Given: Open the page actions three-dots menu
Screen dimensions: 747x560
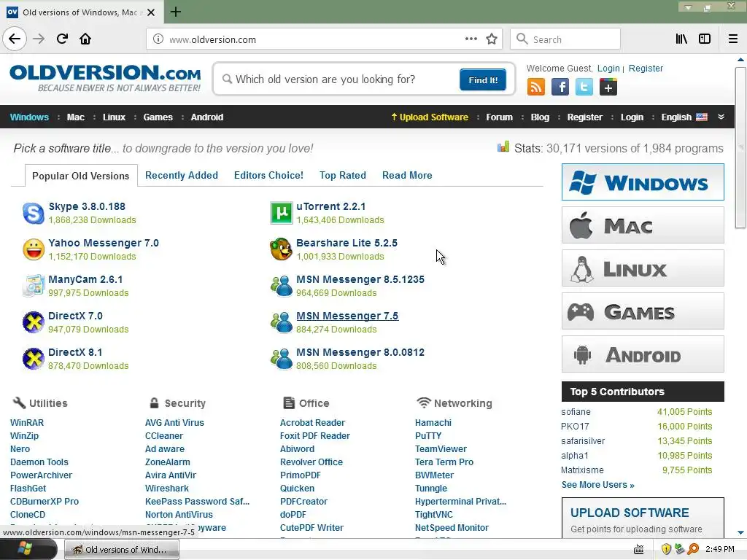Looking at the screenshot, I should pyautogui.click(x=471, y=39).
